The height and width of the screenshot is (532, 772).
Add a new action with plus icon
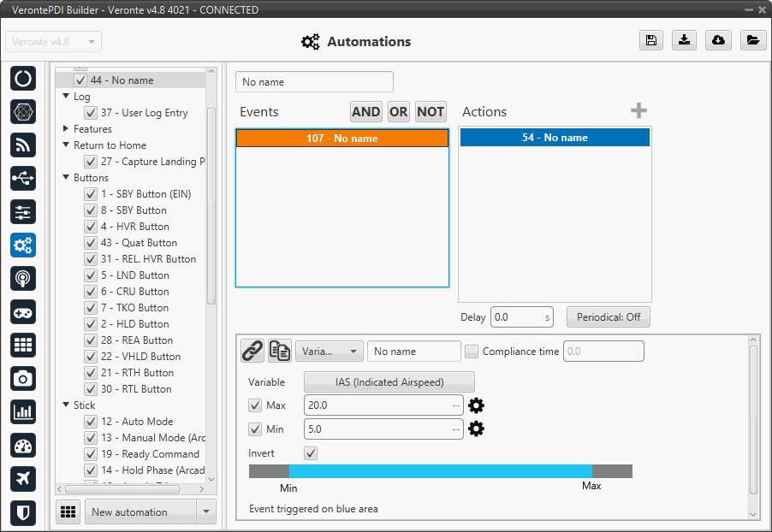coord(638,111)
